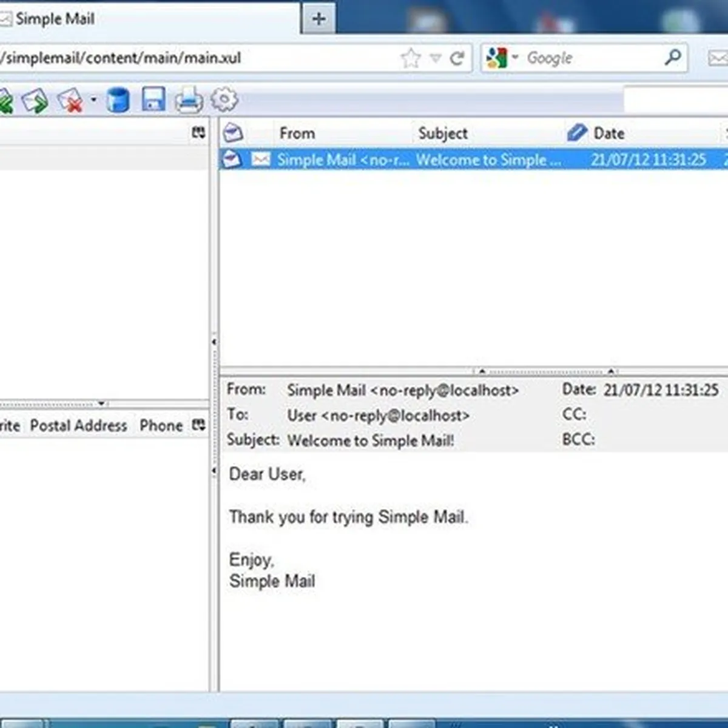Click the forward mail icon with green arrow
This screenshot has width=728, height=728.
34,100
